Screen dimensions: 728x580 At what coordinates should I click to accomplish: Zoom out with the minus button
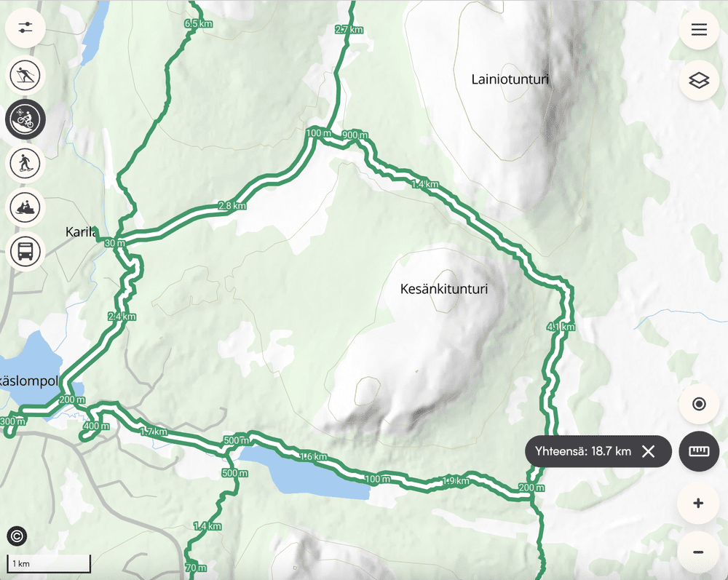[698, 552]
